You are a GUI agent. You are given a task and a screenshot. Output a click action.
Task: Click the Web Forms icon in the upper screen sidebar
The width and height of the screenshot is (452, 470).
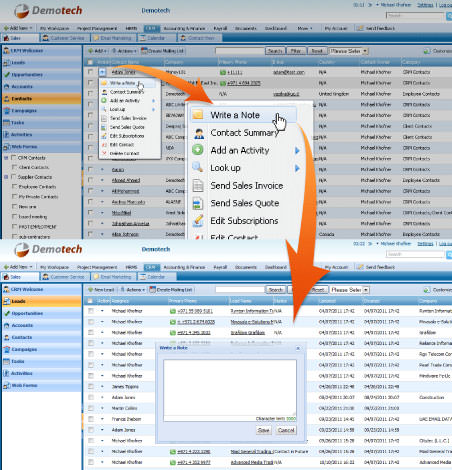click(x=6, y=147)
